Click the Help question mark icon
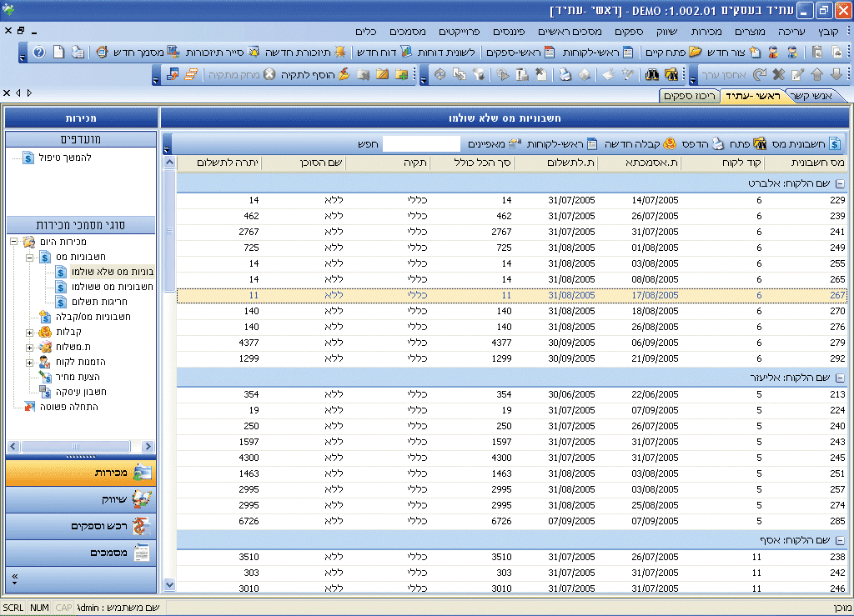The image size is (854, 616). coord(38,53)
